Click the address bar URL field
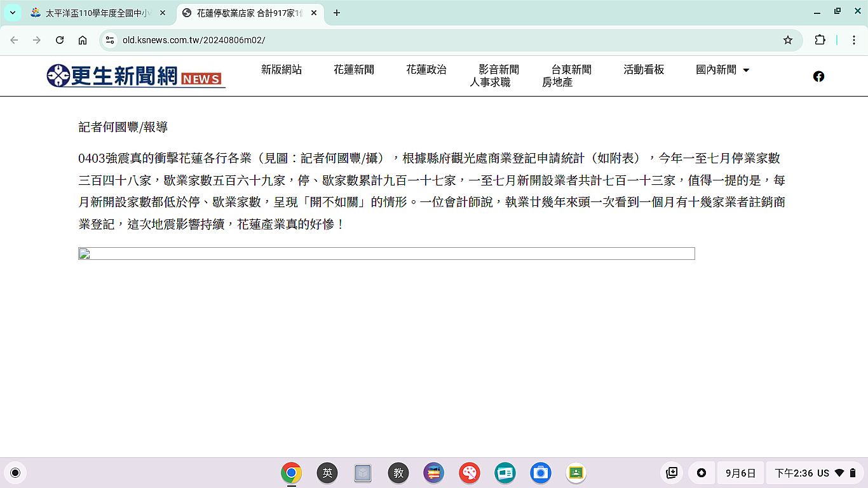The width and height of the screenshot is (868, 488). pyautogui.click(x=445, y=40)
